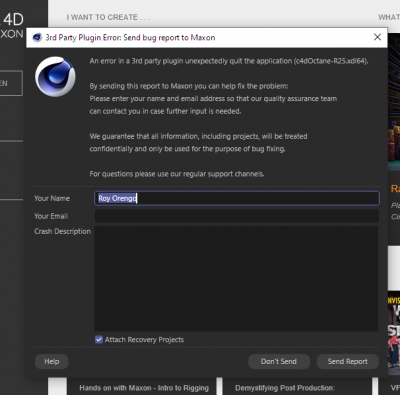Focus the Your Name field with Roy Orengo
400x395 pixels.
point(237,198)
